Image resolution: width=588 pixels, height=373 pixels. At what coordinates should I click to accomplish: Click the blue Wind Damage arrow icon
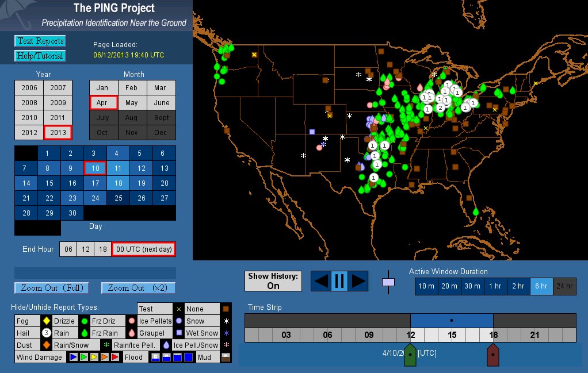pyautogui.click(x=73, y=357)
